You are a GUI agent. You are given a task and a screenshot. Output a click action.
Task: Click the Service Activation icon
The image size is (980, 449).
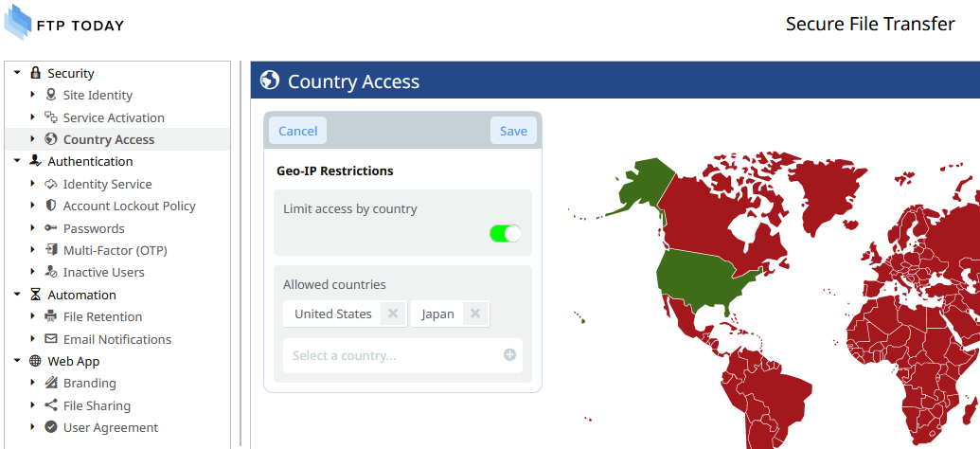click(51, 117)
